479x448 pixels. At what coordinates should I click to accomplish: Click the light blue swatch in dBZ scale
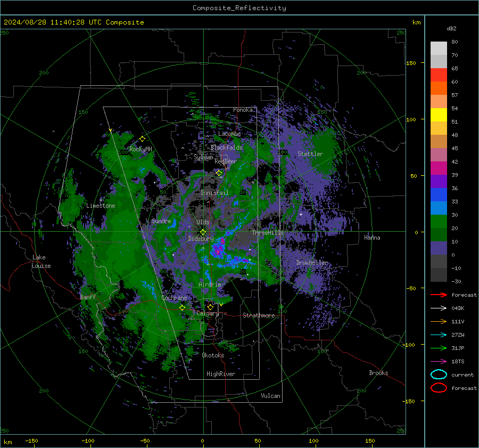click(x=439, y=208)
